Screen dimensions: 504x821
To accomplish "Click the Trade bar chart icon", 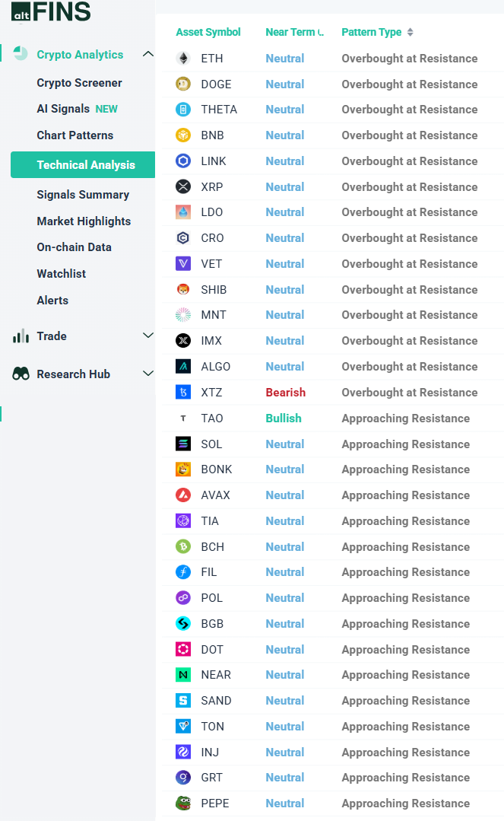I will click(x=21, y=336).
